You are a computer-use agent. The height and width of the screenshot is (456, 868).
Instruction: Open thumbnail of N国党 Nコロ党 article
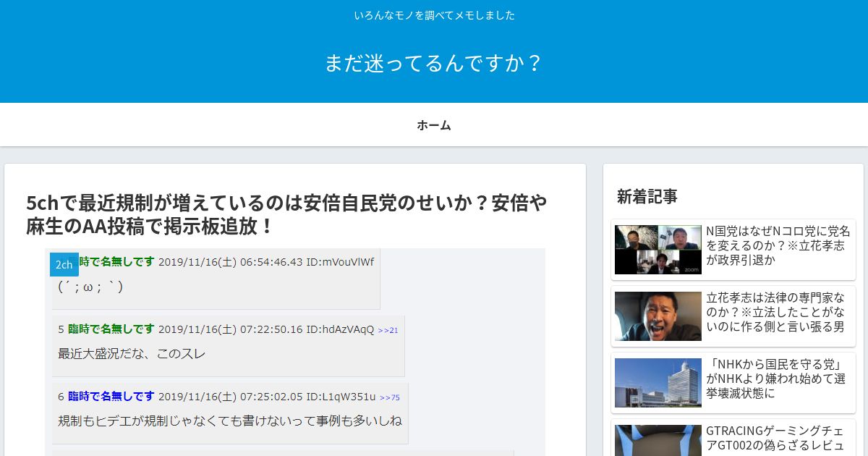[658, 250]
